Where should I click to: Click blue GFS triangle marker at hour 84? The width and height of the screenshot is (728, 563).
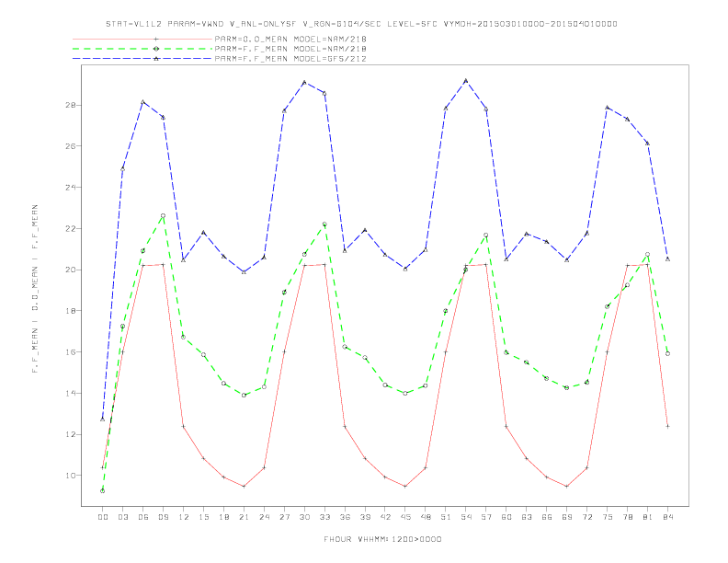click(x=667, y=259)
